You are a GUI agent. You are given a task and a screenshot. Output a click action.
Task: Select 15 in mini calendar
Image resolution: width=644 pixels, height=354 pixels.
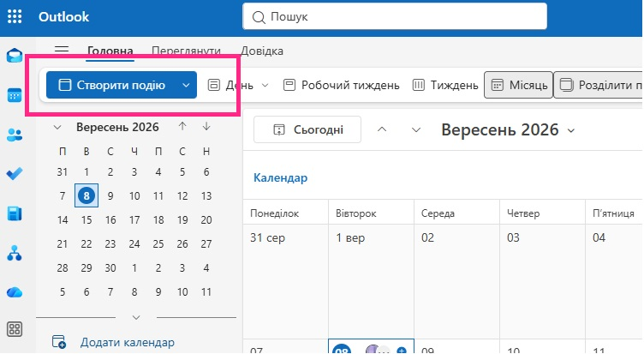[86, 220]
